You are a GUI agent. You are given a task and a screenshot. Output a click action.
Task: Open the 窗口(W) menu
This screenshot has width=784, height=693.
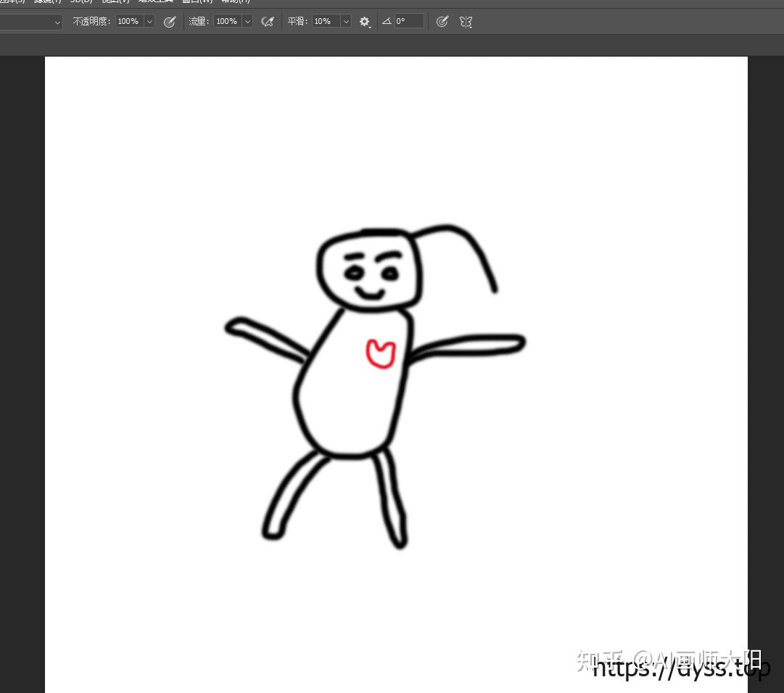[x=198, y=2]
